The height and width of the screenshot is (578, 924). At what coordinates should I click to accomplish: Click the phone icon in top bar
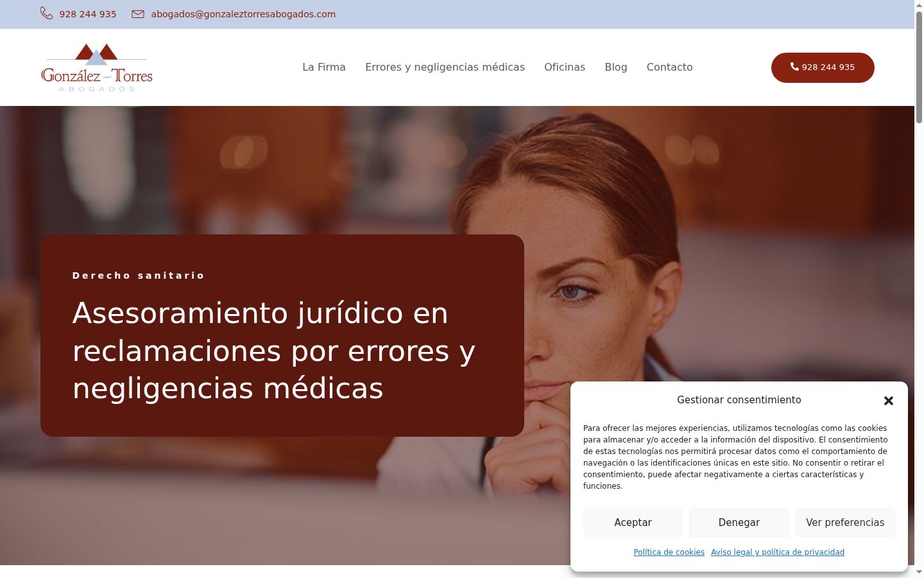point(46,13)
